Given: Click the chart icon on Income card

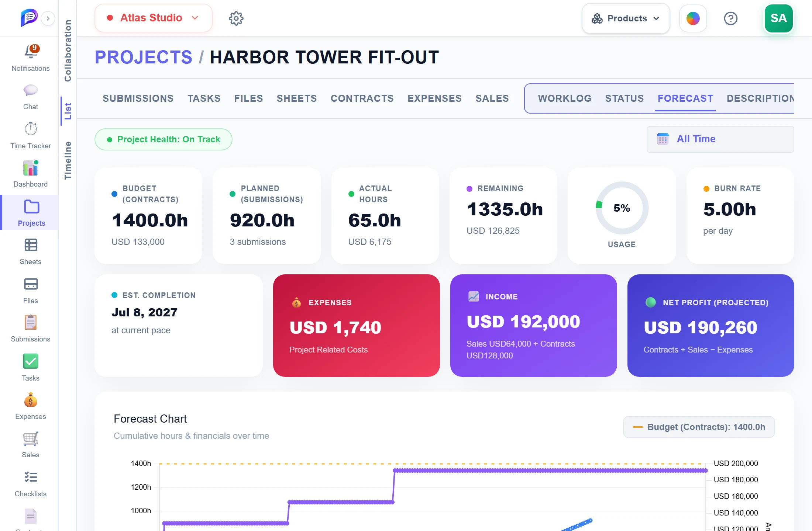Looking at the screenshot, I should pos(474,296).
